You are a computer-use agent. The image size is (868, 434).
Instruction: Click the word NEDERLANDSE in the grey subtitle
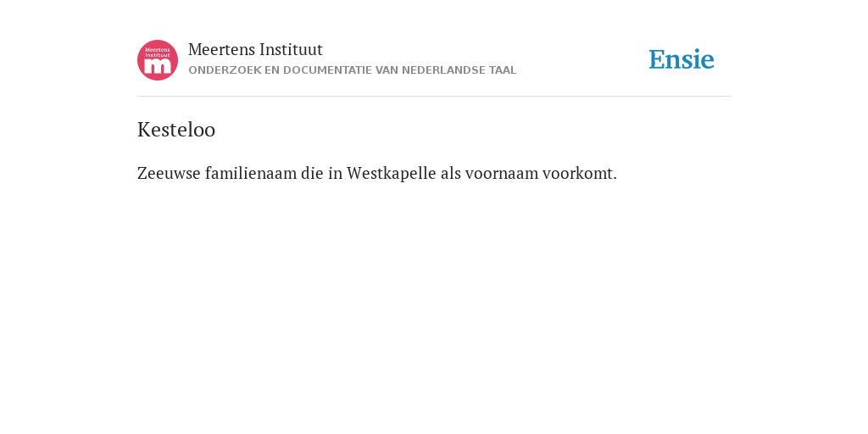tap(444, 70)
